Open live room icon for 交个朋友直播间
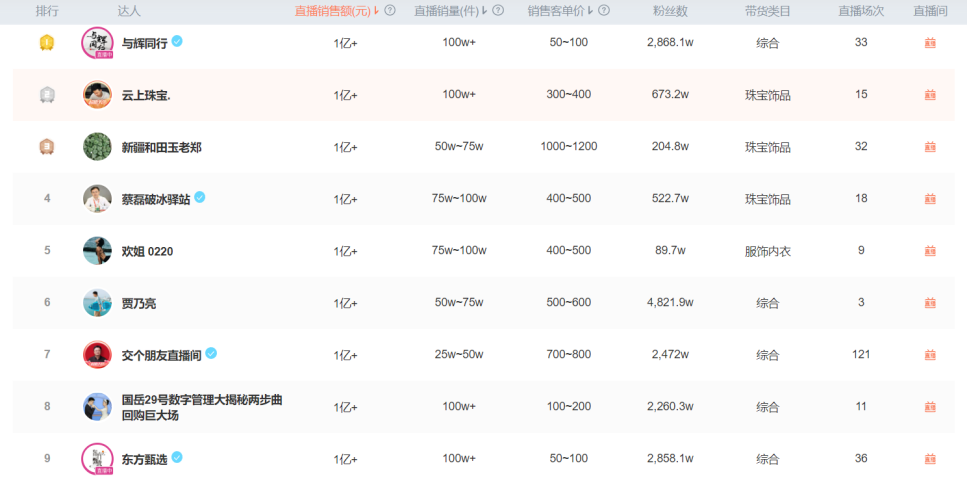968x485 pixels. coord(930,355)
